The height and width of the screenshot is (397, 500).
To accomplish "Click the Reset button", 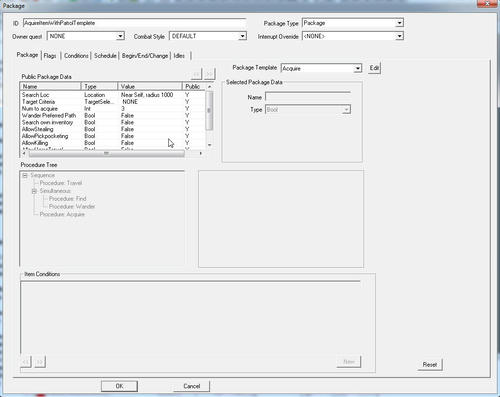I will [430, 365].
